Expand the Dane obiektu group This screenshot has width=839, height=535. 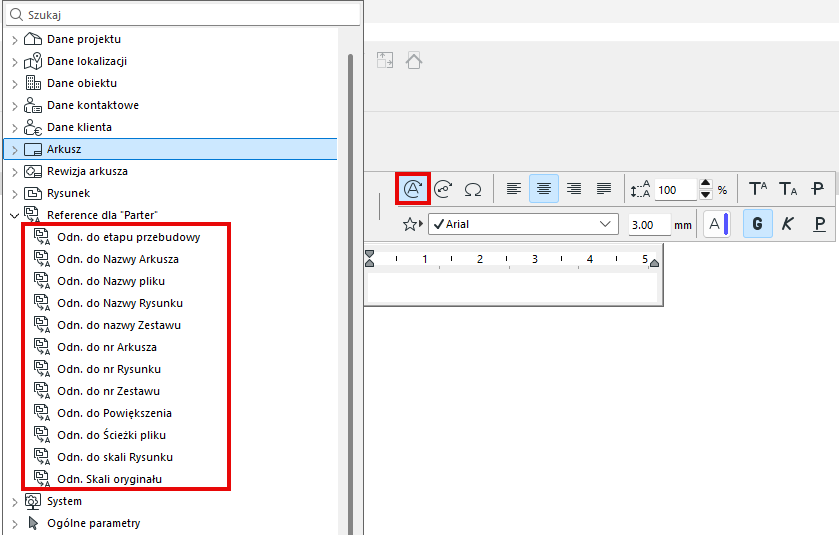pyautogui.click(x=14, y=83)
